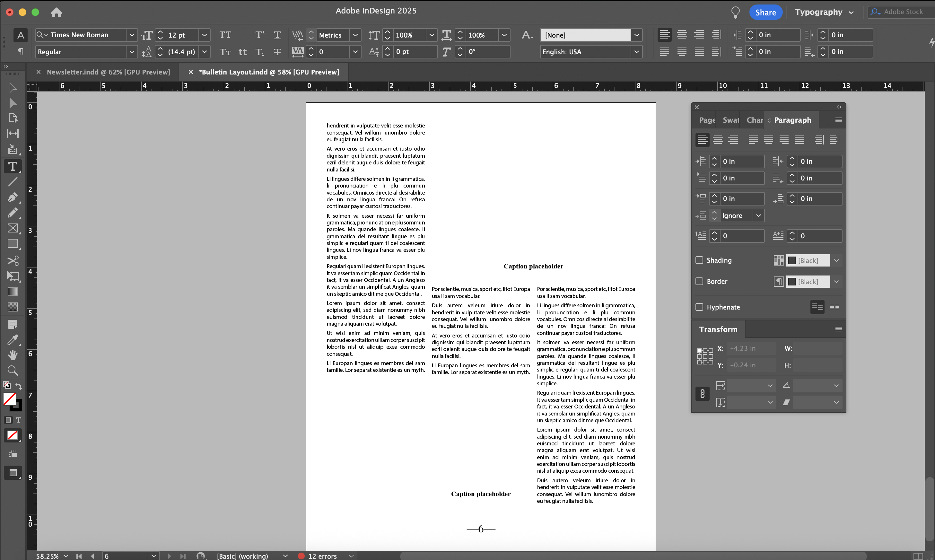Select the Pen tool
This screenshot has height=560, width=935.
[12, 197]
